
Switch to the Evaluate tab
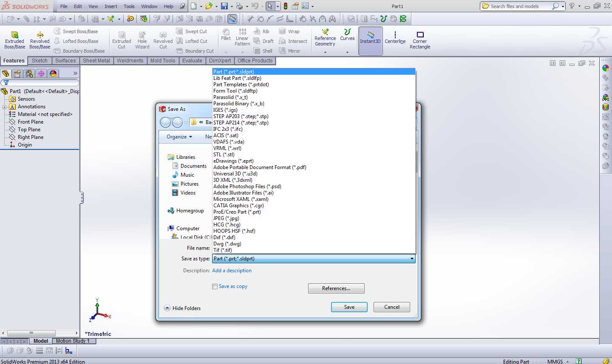[192, 61]
